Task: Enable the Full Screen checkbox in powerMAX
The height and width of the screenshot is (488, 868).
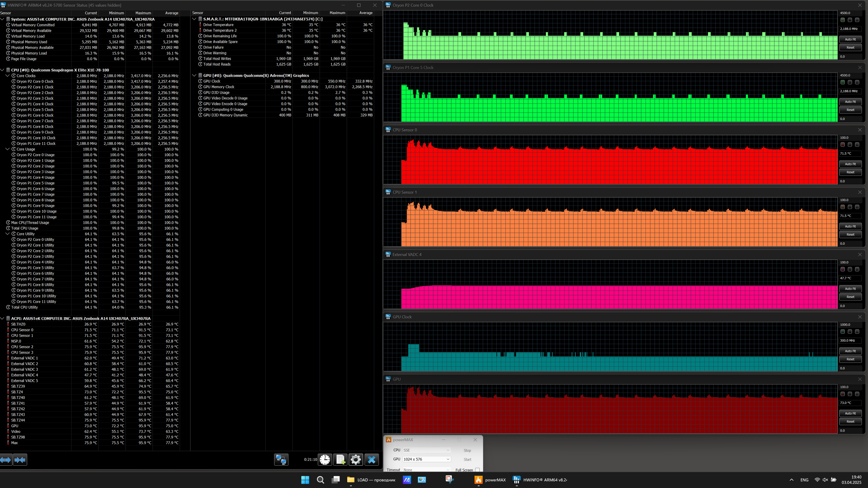Action: pos(477,470)
